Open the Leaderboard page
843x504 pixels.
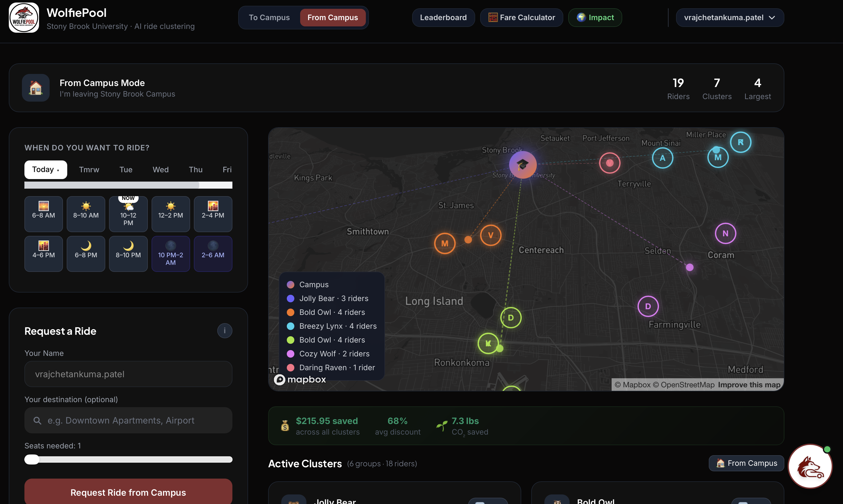[x=443, y=18]
